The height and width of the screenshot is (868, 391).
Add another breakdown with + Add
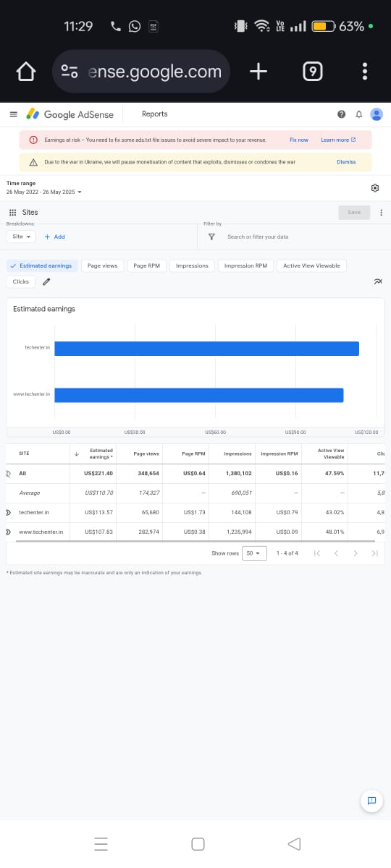pyautogui.click(x=54, y=237)
